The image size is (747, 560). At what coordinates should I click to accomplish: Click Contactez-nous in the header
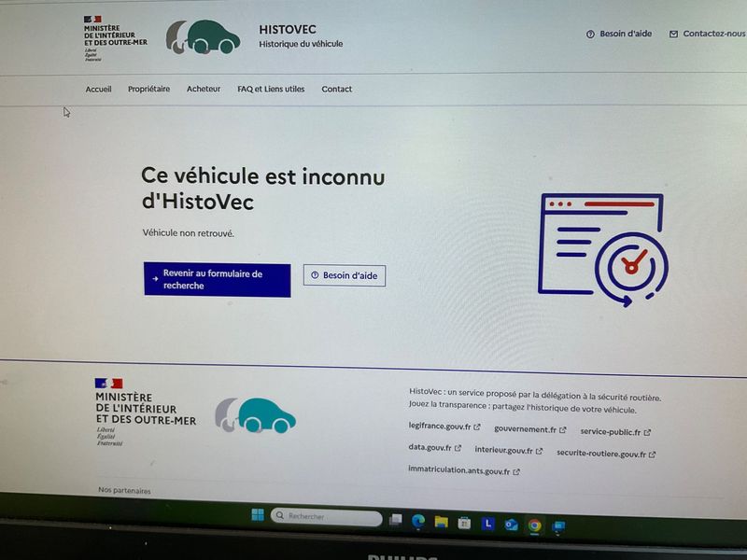(708, 34)
